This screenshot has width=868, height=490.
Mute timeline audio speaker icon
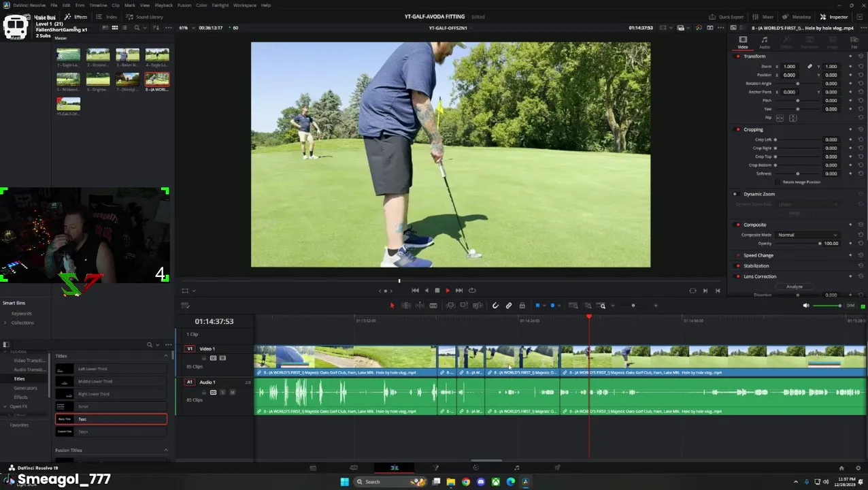click(806, 306)
